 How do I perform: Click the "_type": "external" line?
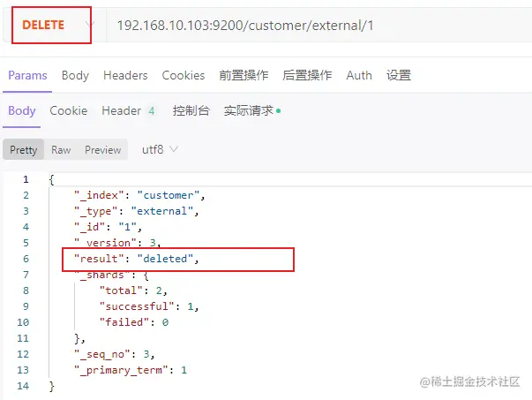click(137, 211)
